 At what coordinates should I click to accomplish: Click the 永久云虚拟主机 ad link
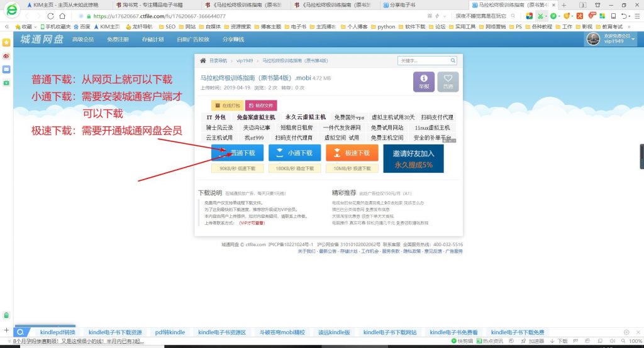click(x=305, y=117)
